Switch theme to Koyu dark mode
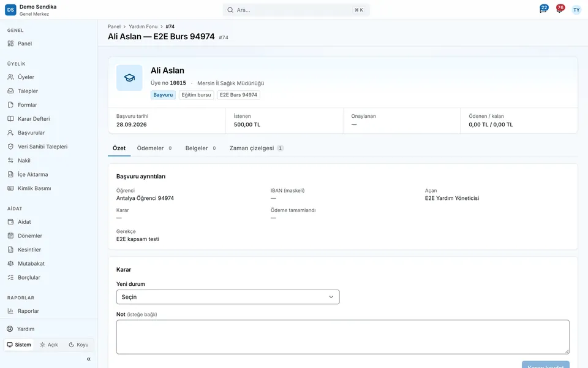The height and width of the screenshot is (368, 588). click(79, 345)
